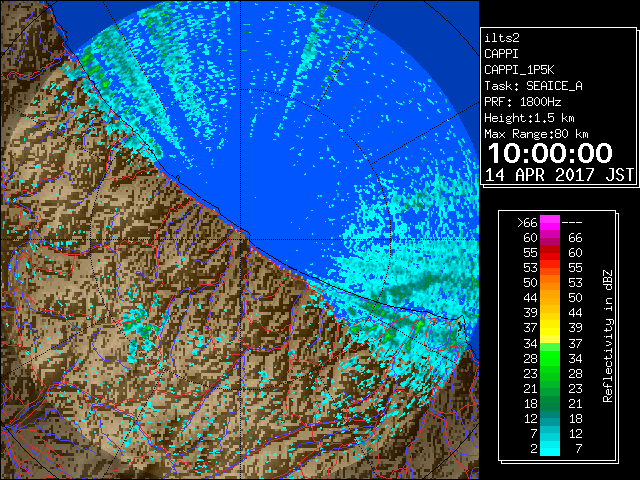Click the 'Reflectivity in dBZ' axis label
The image size is (640, 480).
(x=608, y=336)
